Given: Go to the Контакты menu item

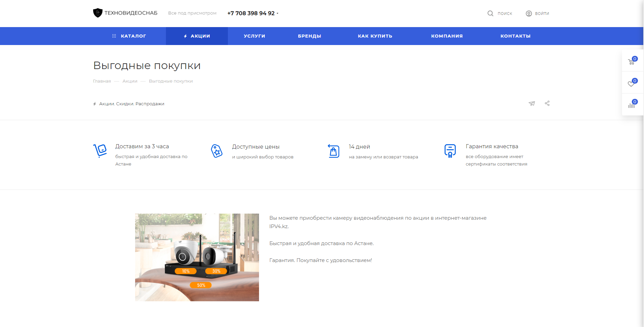Looking at the screenshot, I should [515, 36].
